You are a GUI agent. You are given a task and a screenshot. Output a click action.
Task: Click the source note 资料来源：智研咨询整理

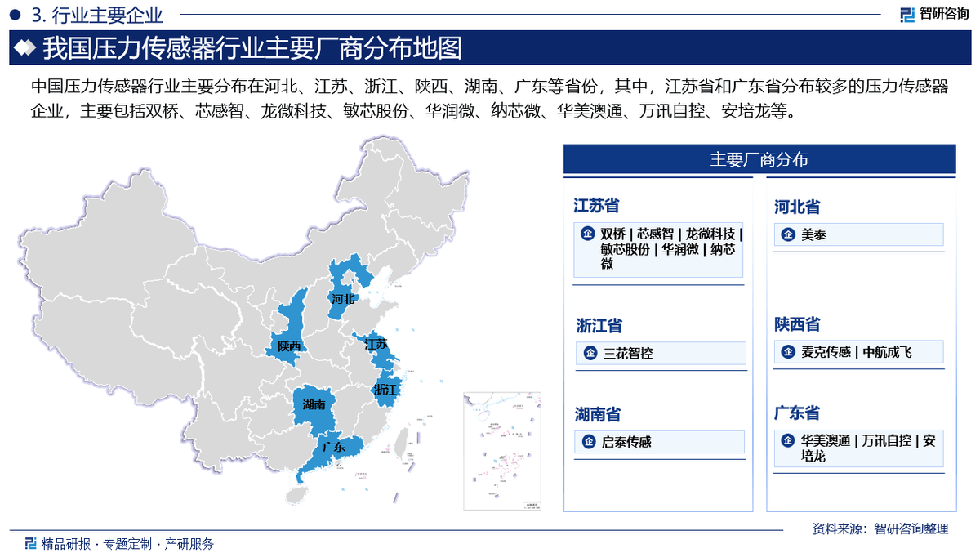coord(880,528)
